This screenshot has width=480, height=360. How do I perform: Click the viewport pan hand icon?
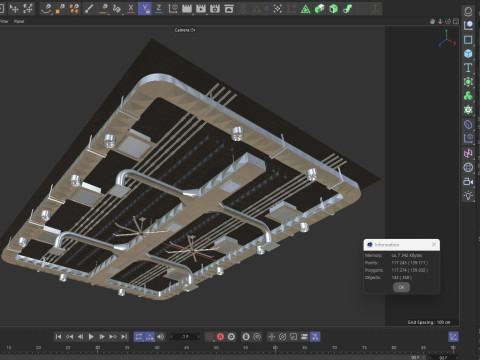tap(432, 21)
